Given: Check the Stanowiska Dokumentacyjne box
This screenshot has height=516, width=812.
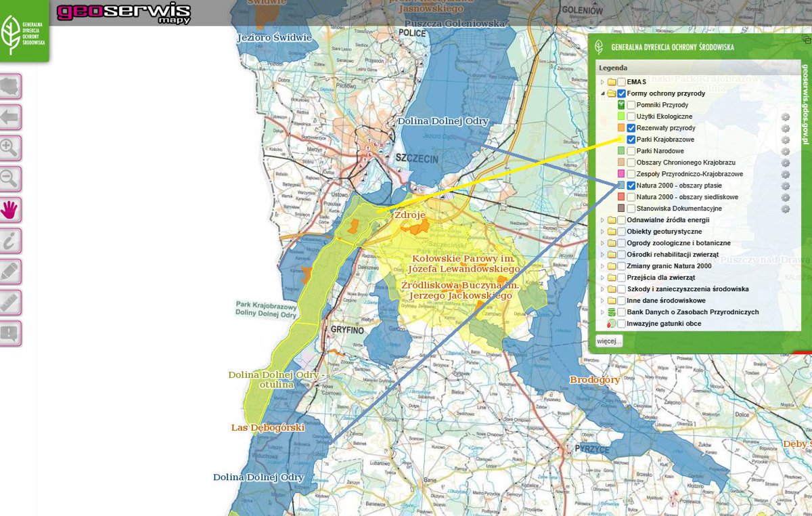Looking at the screenshot, I should coord(631,209).
